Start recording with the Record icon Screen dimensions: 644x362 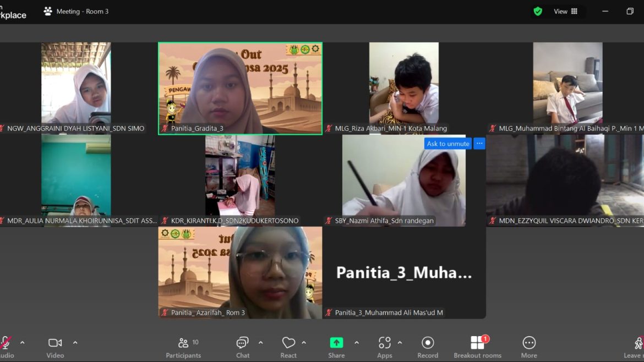[x=428, y=347]
